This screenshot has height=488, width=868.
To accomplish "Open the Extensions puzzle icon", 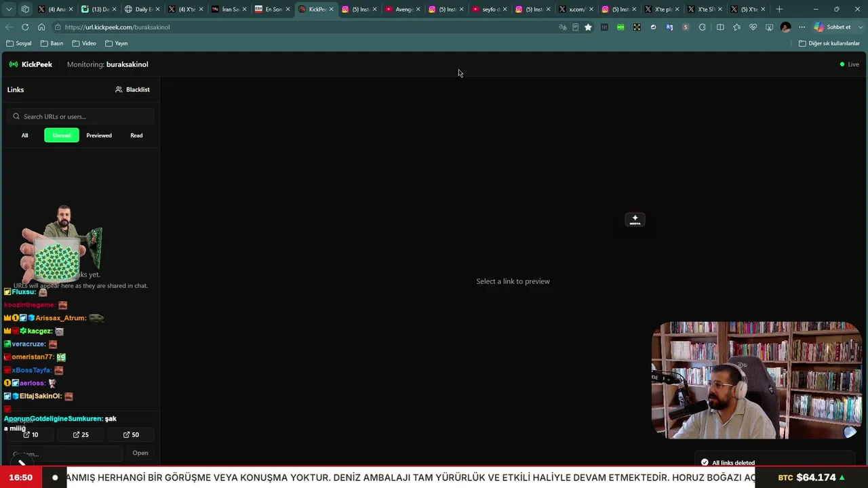I will tap(702, 27).
